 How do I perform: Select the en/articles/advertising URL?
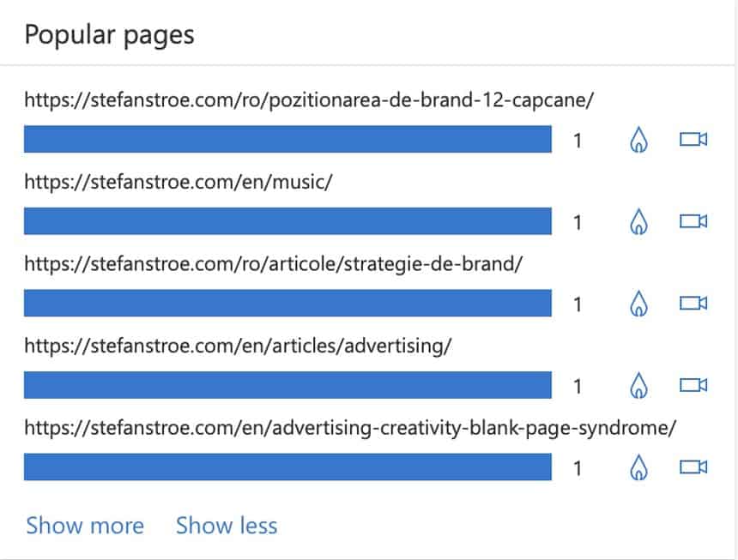[x=238, y=346]
